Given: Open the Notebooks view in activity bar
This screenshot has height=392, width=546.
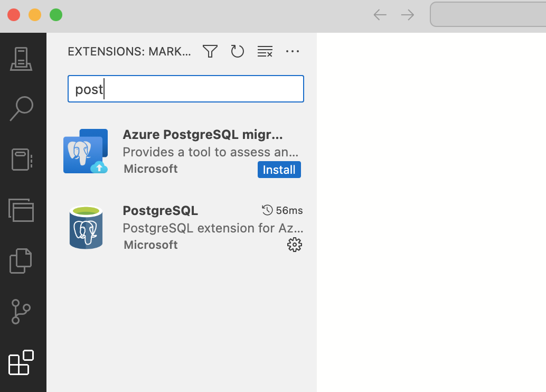Looking at the screenshot, I should pos(22,160).
